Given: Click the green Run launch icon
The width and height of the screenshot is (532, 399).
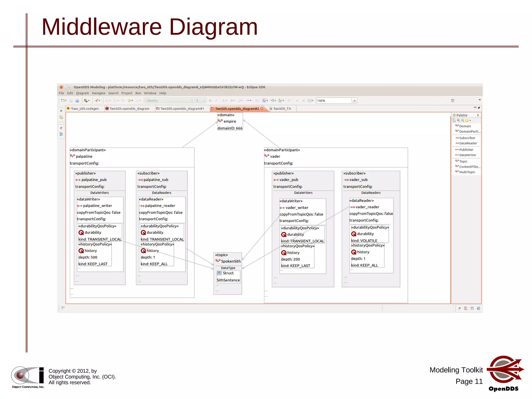Looking at the screenshot, I should coord(85,101).
